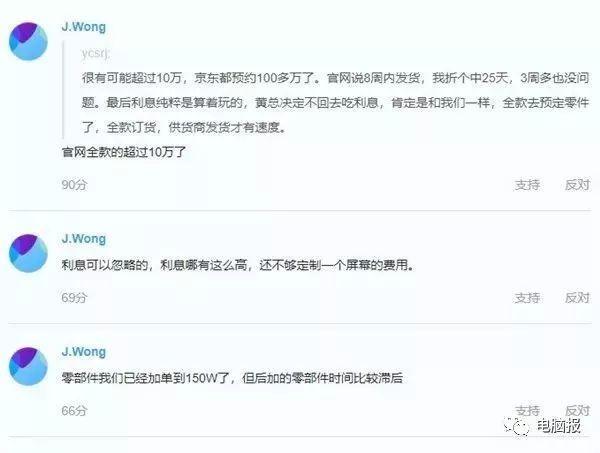This screenshot has height=453, width=600.
Task: Click the quoted reply block from ycsrj
Action: [326, 90]
